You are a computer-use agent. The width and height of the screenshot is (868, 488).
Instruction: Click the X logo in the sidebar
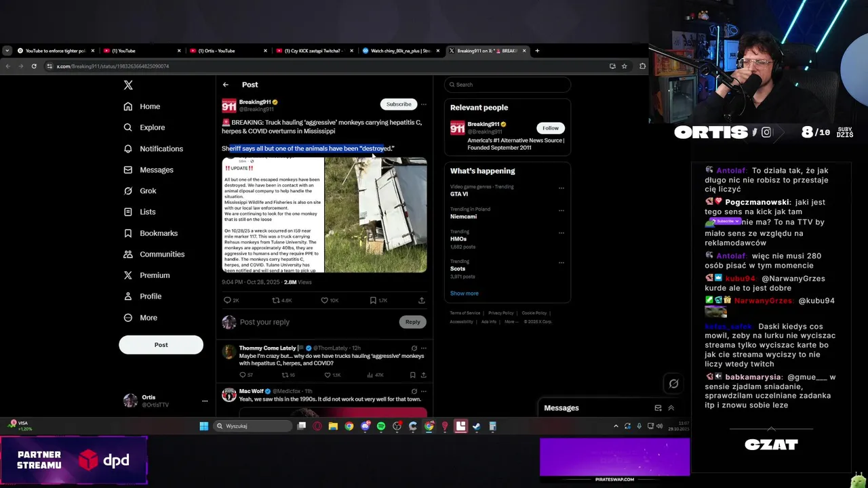tap(128, 85)
